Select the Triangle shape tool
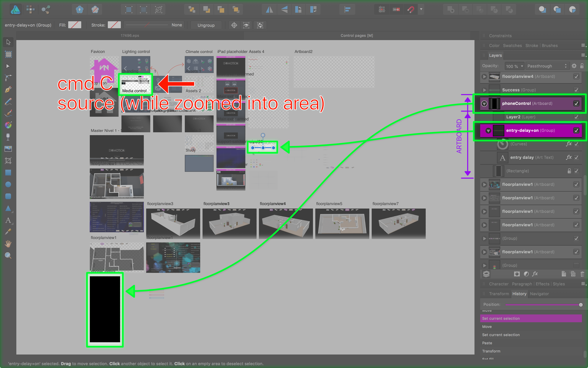The height and width of the screenshot is (368, 588). 8,208
